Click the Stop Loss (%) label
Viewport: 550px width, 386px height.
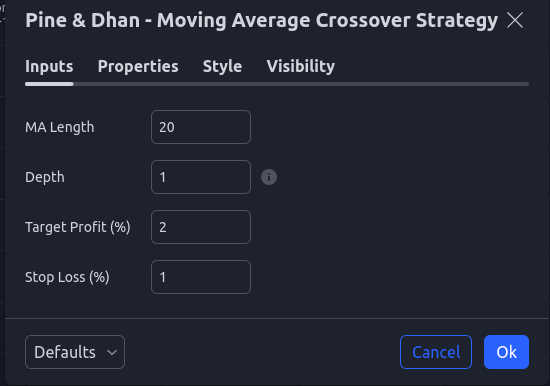67,277
